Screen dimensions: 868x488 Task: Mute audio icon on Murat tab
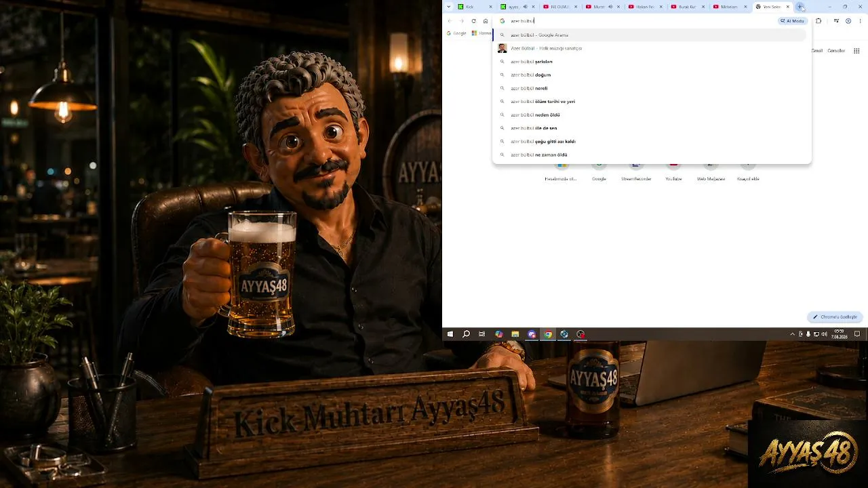pos(610,7)
